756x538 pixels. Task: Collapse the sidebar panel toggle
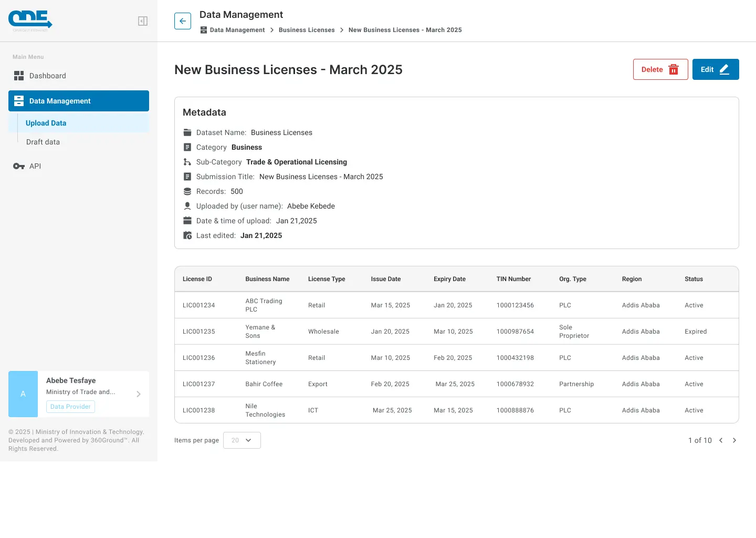[143, 21]
